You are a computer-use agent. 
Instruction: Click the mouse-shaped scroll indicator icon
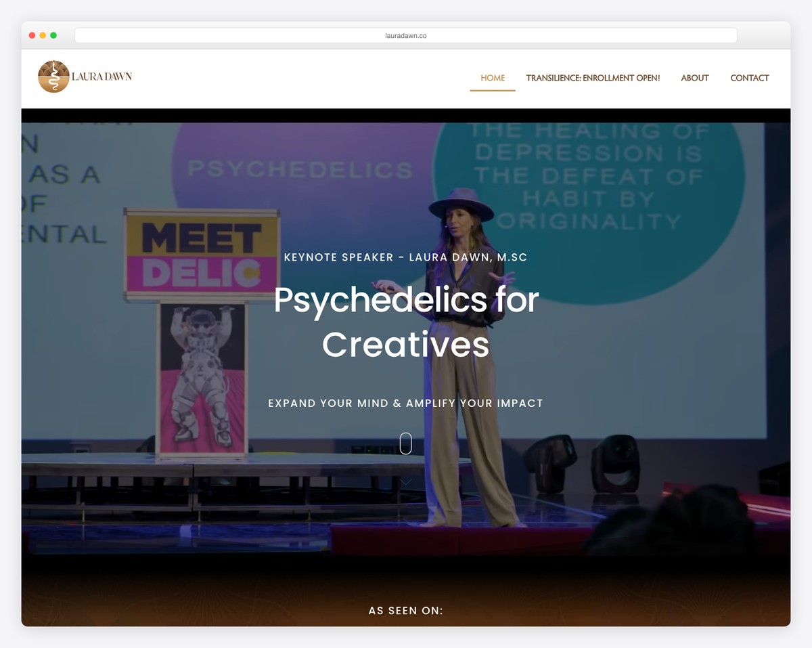point(406,444)
